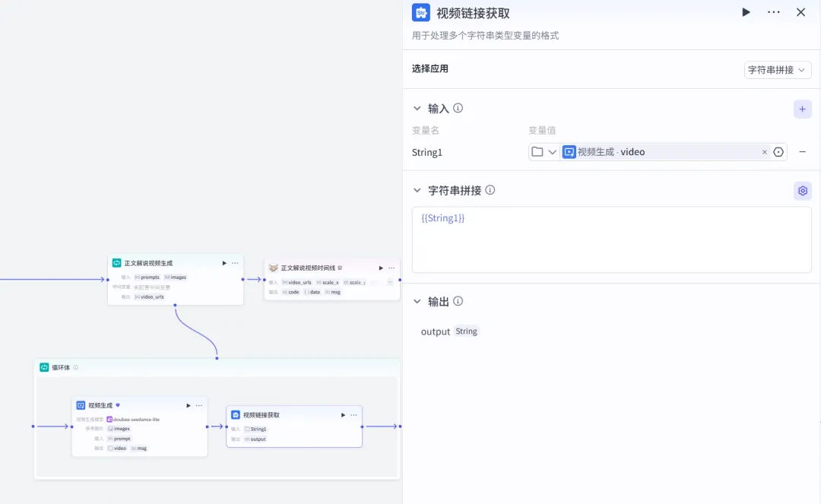Open the folder variable-type dropdown for String1
This screenshot has height=504, width=821.
pyautogui.click(x=544, y=152)
